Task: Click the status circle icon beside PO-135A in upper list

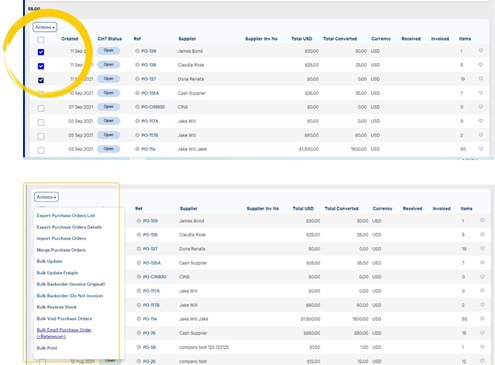Action: (137, 93)
